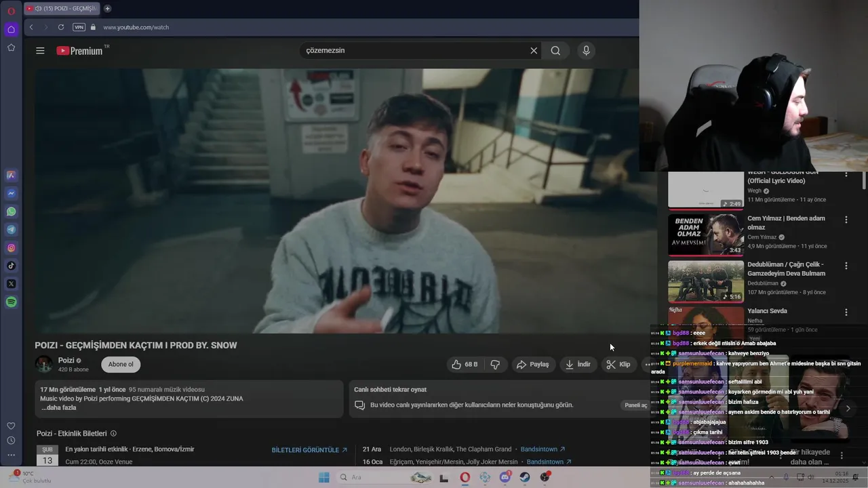Open Steam from the taskbar
Image resolution: width=868 pixels, height=488 pixels.
525,477
